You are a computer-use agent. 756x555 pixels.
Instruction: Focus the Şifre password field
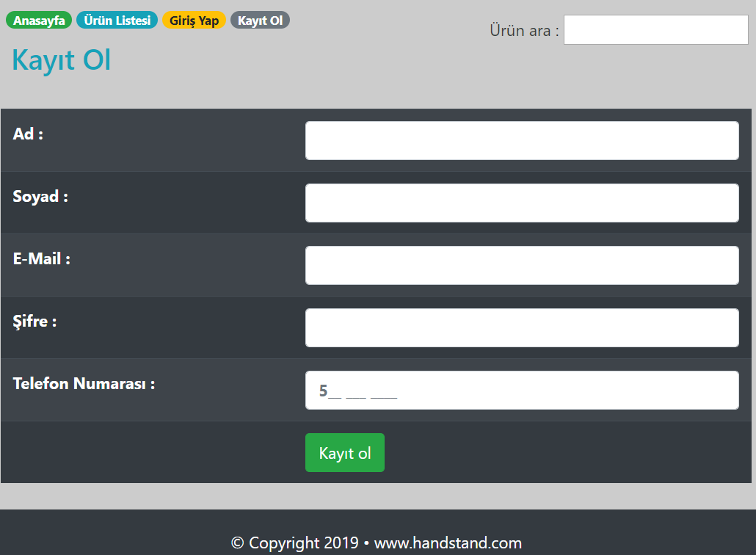point(522,328)
